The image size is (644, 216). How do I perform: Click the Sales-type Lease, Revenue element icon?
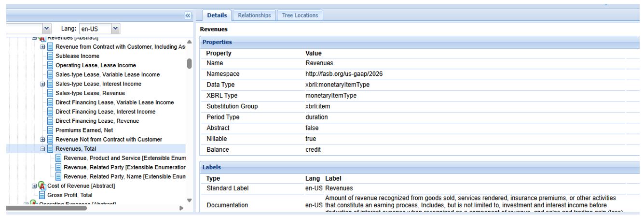[51, 93]
